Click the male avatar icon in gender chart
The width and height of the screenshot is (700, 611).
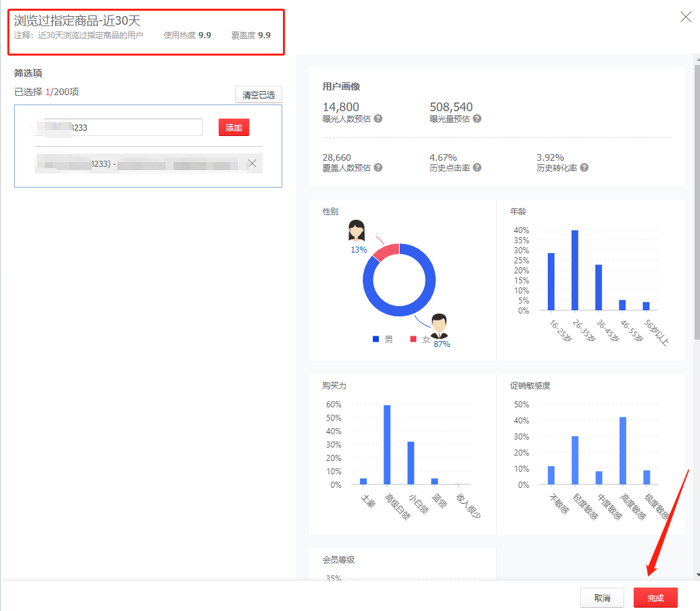[x=439, y=326]
